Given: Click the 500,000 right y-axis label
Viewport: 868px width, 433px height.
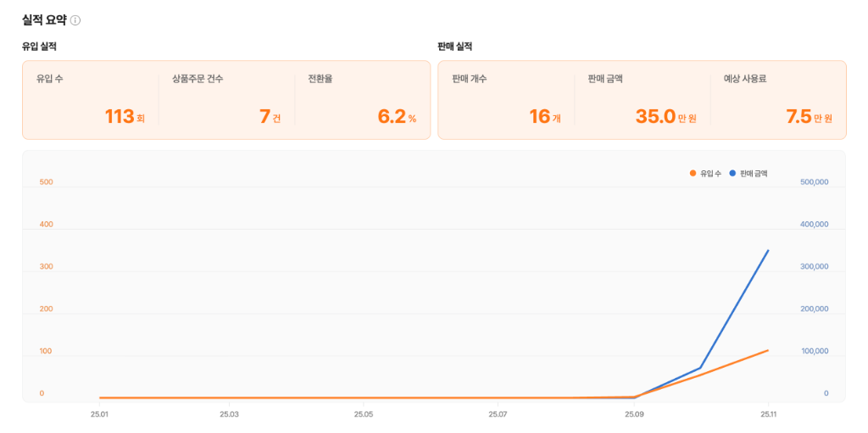Looking at the screenshot, I should coord(814,182).
